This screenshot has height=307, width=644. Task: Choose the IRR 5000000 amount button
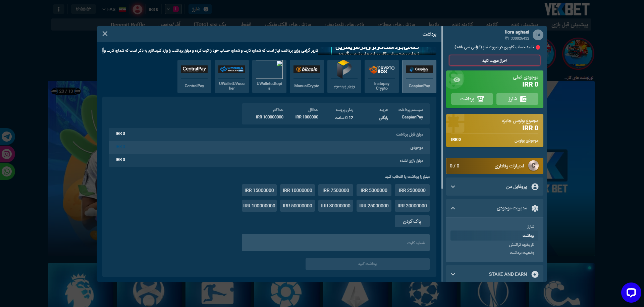(374, 190)
